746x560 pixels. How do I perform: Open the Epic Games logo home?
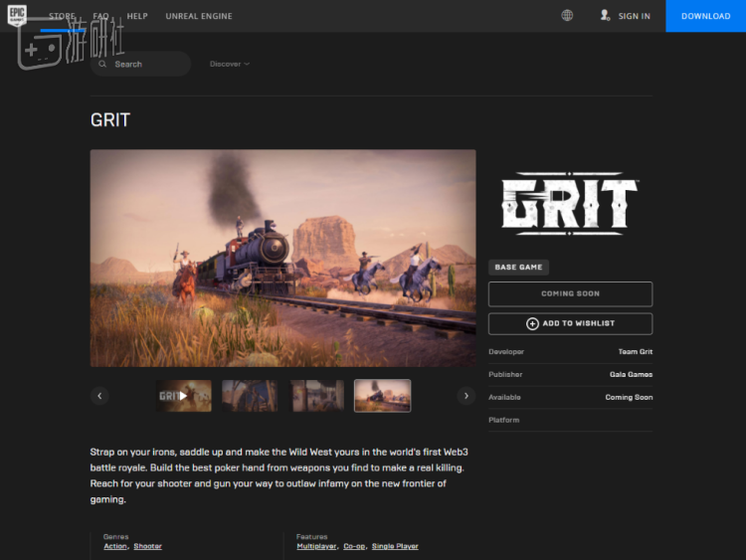tap(17, 15)
